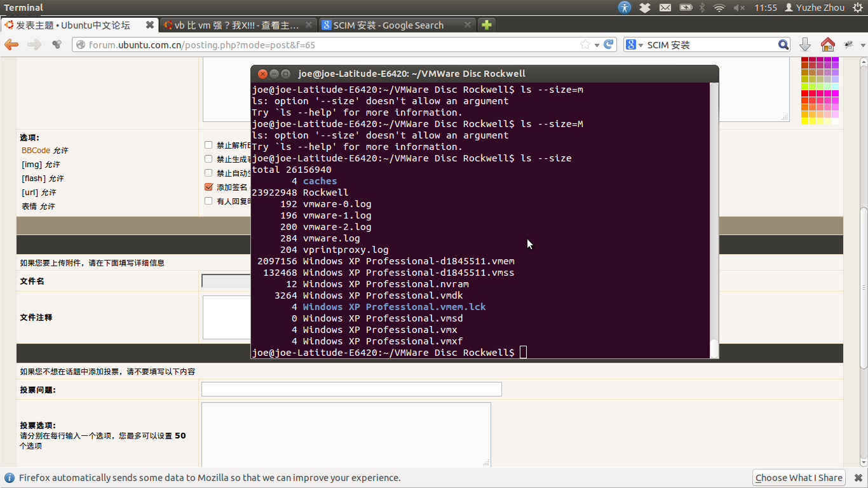Close the 'vb 比 vm 强' tab
The height and width of the screenshot is (488, 868).
(309, 25)
